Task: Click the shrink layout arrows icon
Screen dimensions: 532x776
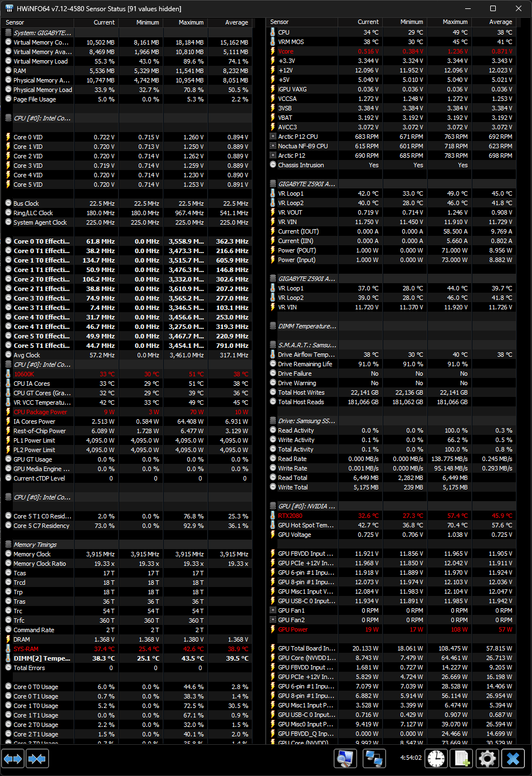Action: tap(37, 759)
